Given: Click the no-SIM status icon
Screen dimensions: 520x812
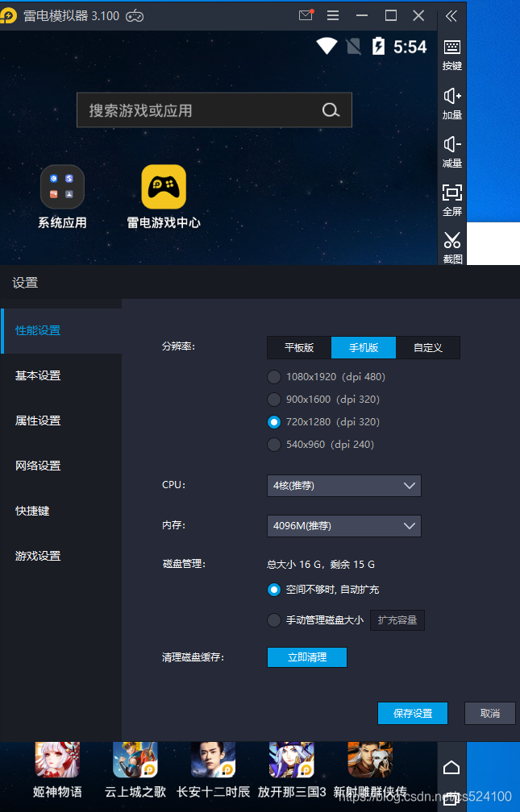Looking at the screenshot, I should [354, 46].
